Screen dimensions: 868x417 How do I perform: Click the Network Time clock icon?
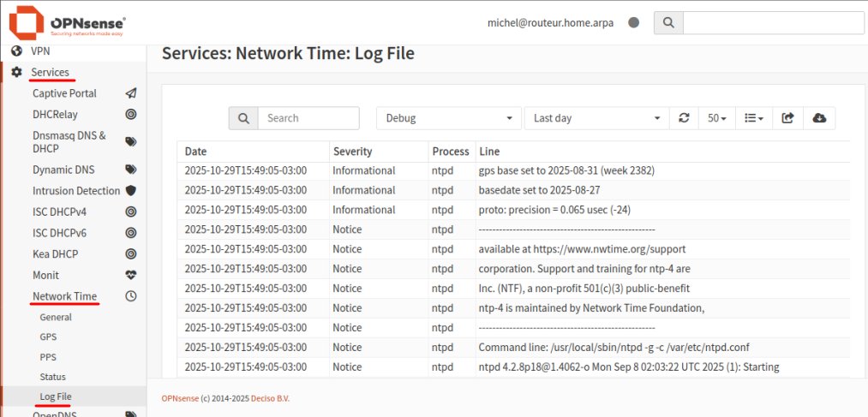pyautogui.click(x=130, y=297)
